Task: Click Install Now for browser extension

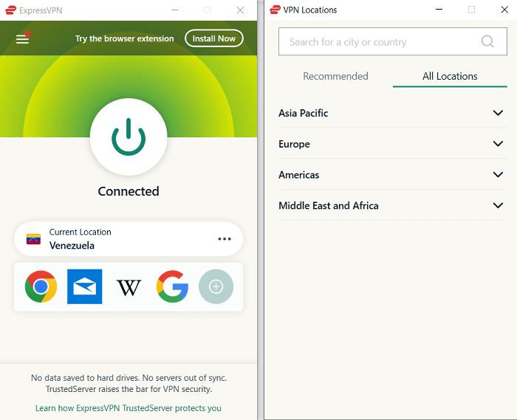Action: [x=214, y=38]
